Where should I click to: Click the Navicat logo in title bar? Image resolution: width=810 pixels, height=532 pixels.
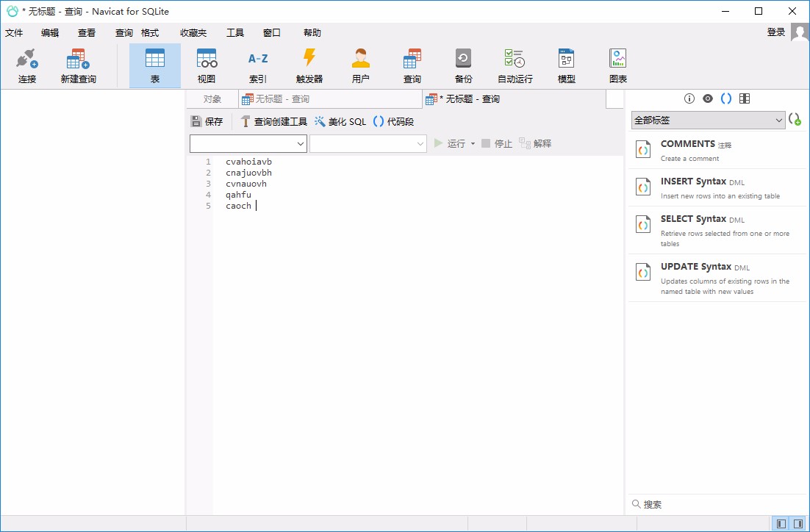12,11
